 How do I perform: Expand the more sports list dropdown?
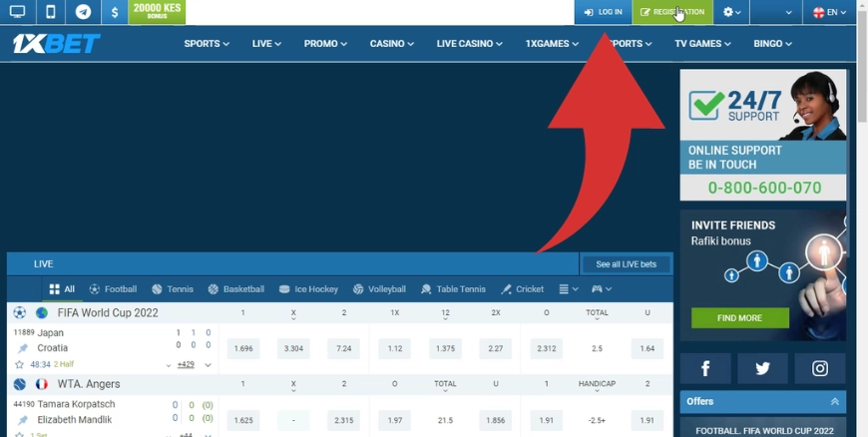point(569,289)
